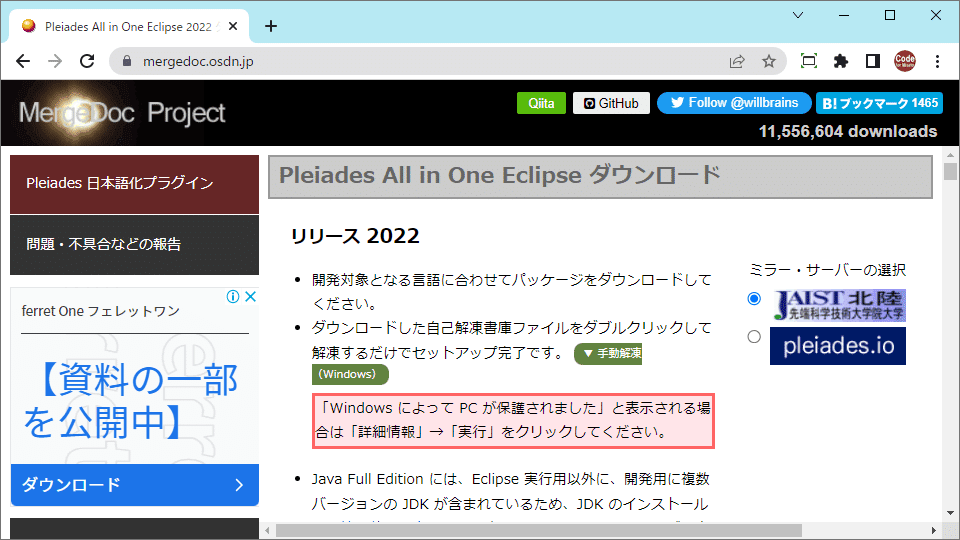The image size is (960, 540).
Task: Click the lock icon in the address bar
Action: 127,61
